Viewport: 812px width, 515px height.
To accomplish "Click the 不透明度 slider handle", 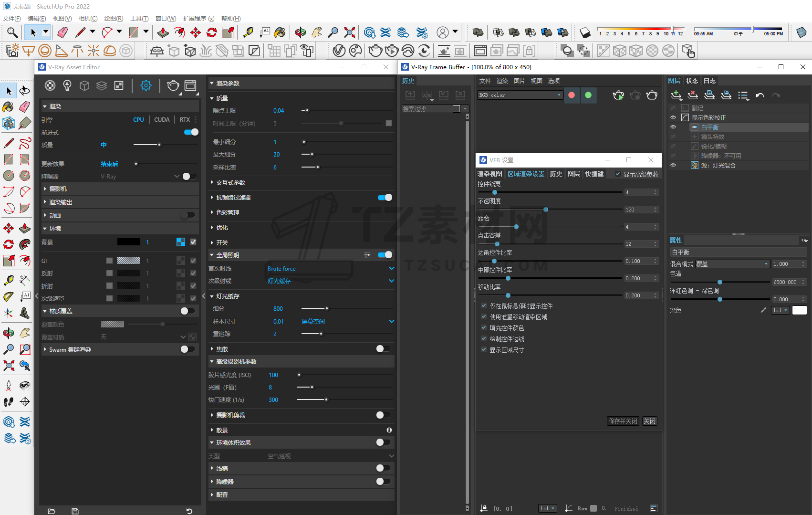I will click(546, 210).
